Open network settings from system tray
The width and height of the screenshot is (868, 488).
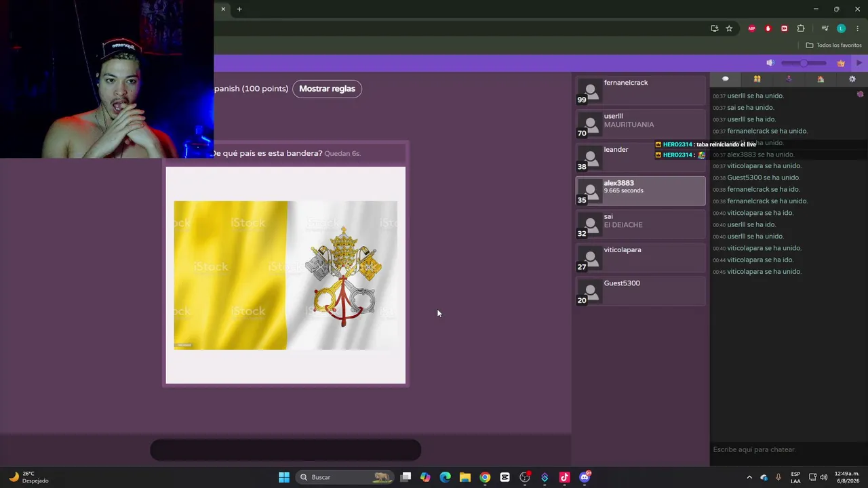click(x=813, y=477)
